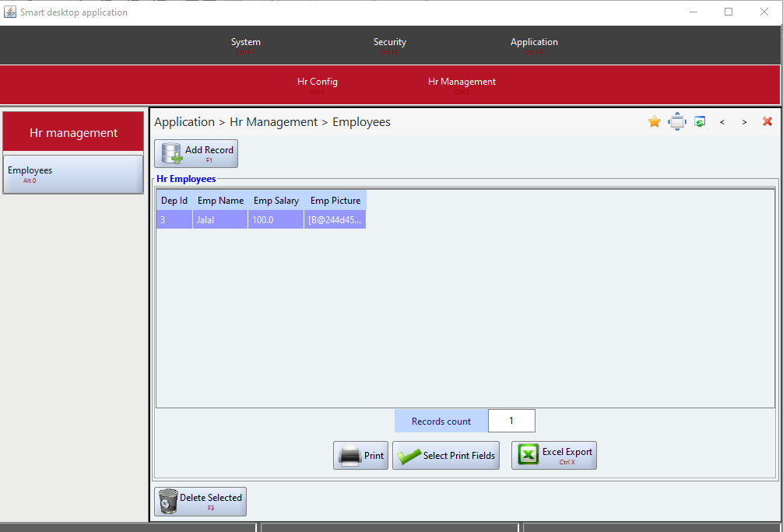This screenshot has height=532, width=783.
Task: Go back with the left arrow
Action: click(x=722, y=122)
